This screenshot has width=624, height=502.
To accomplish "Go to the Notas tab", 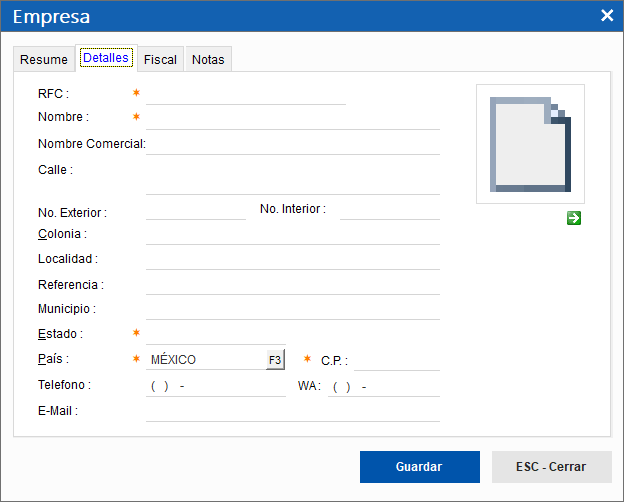I will [x=208, y=59].
